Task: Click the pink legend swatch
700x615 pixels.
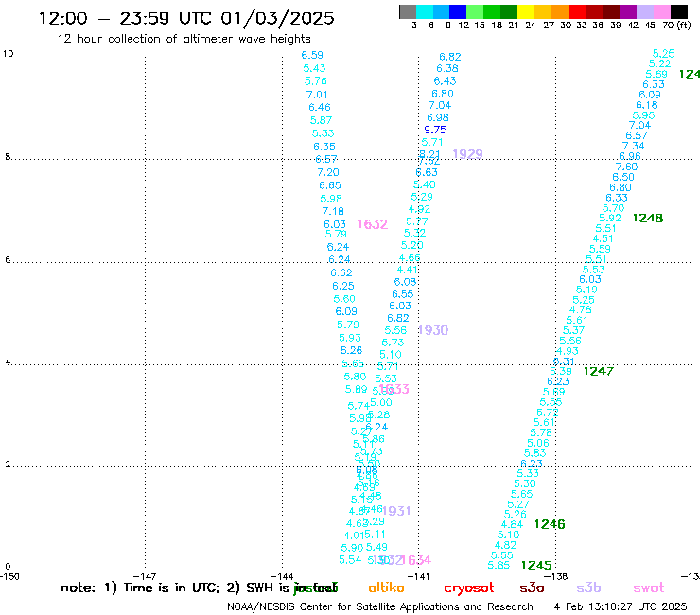Action: click(661, 11)
